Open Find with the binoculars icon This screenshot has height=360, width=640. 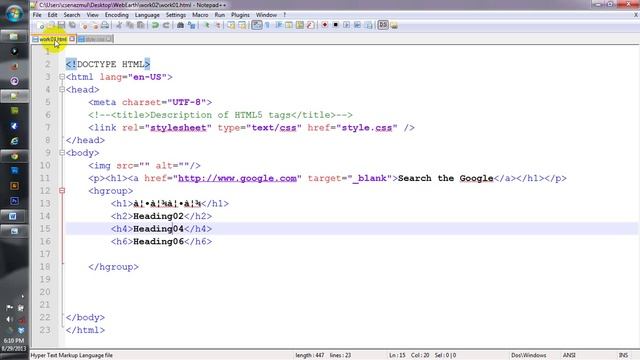[x=180, y=25]
